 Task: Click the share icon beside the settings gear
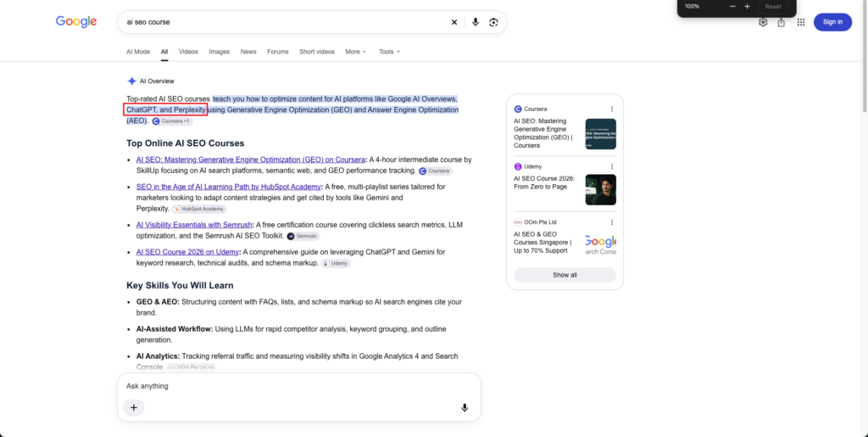pyautogui.click(x=781, y=22)
